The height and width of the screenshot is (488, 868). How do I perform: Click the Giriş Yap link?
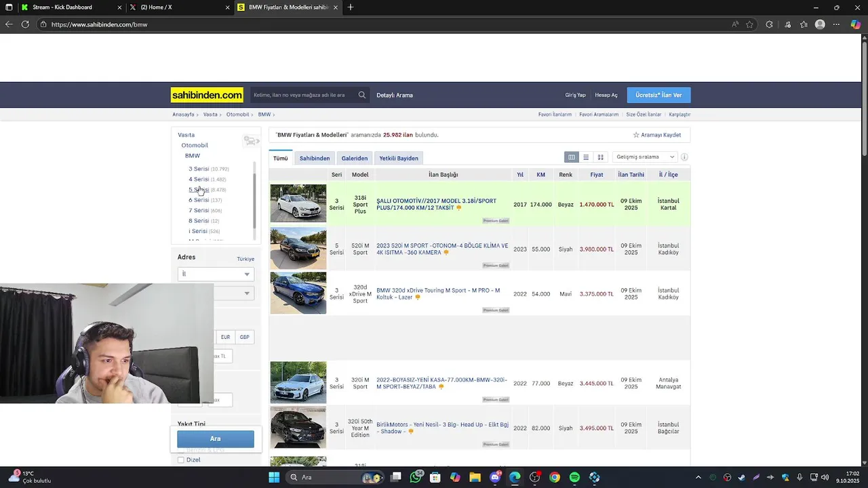(575, 95)
